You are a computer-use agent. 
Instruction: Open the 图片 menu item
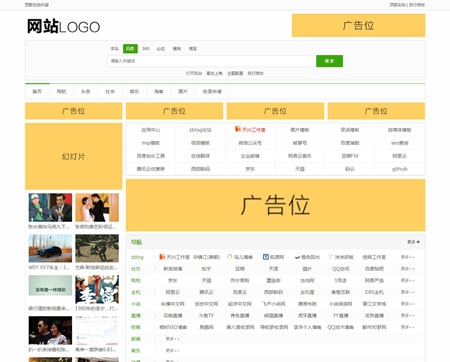click(183, 91)
